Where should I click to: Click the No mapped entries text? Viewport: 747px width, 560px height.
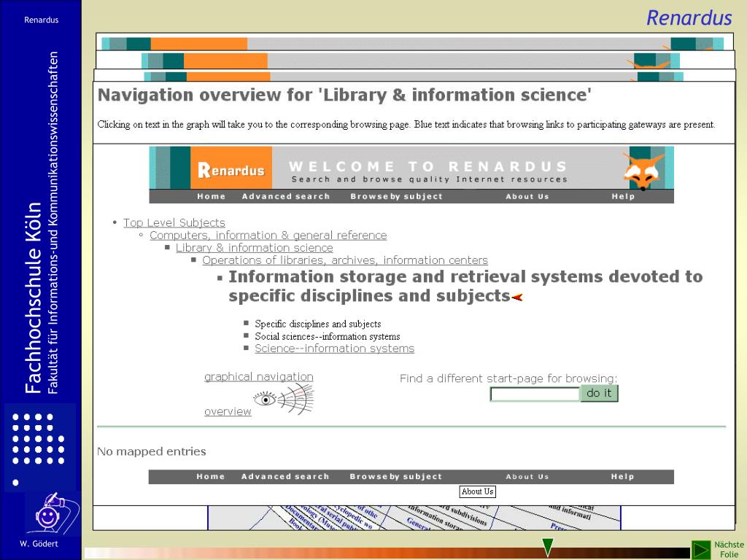pos(152,451)
